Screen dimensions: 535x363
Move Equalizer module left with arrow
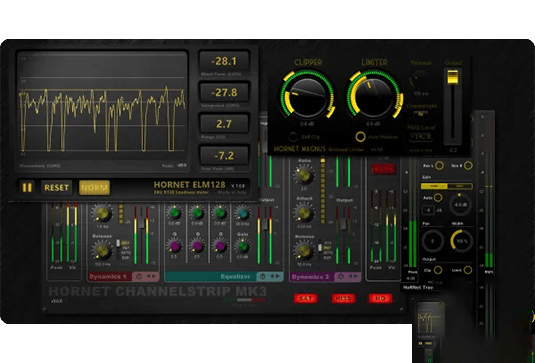coord(272,276)
